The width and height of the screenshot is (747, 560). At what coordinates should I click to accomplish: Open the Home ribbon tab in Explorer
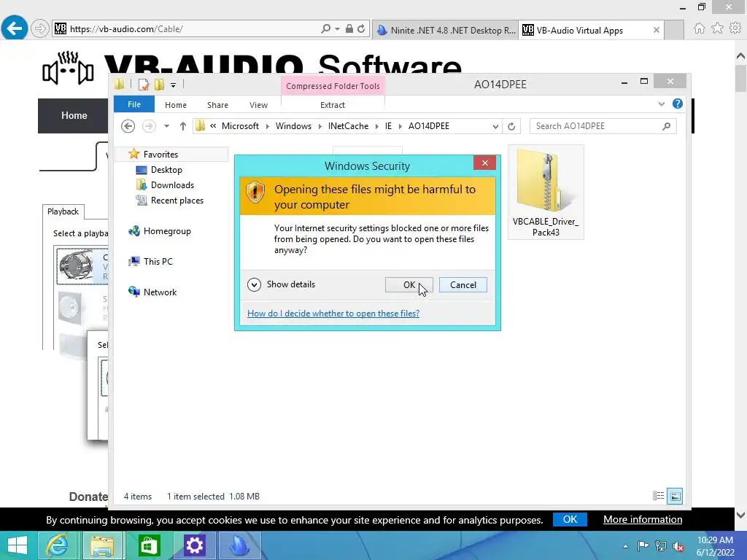[176, 105]
